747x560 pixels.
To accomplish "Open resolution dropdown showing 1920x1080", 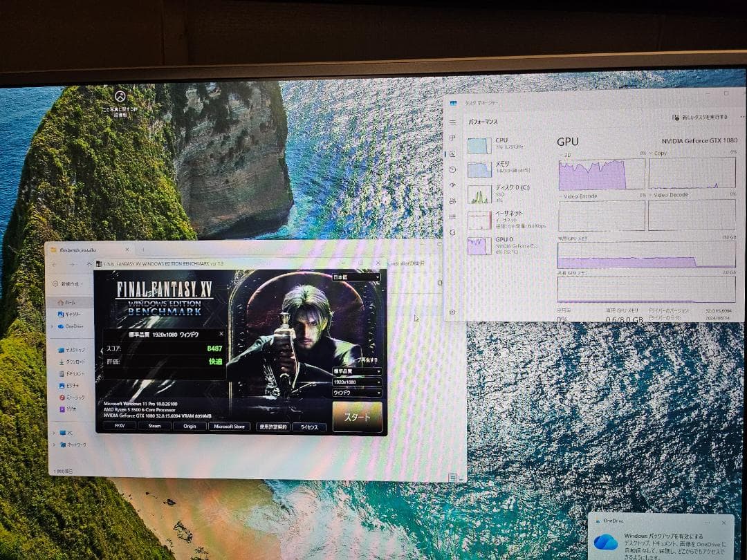I will tap(356, 382).
